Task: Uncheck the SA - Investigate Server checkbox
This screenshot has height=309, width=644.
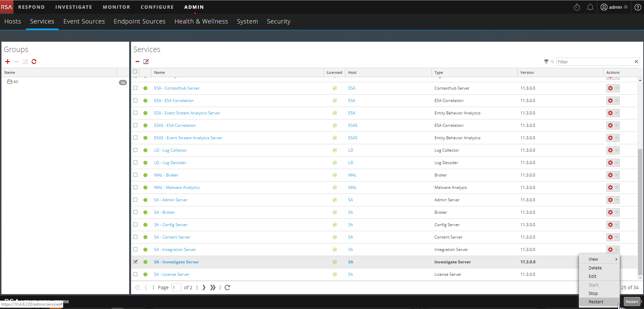Action: [135, 262]
